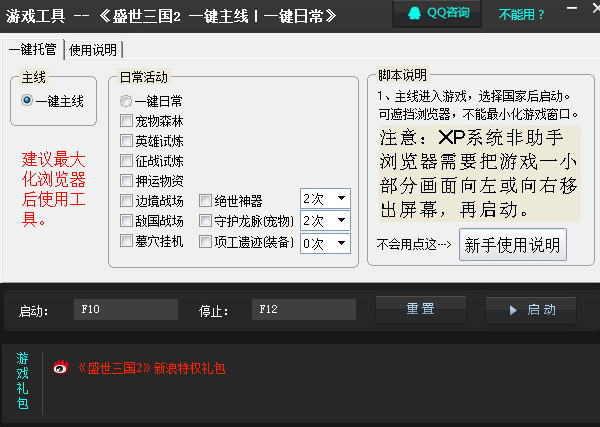Open the 不能用？ help link
Viewport: 600px width, 427px height.
[x=522, y=15]
